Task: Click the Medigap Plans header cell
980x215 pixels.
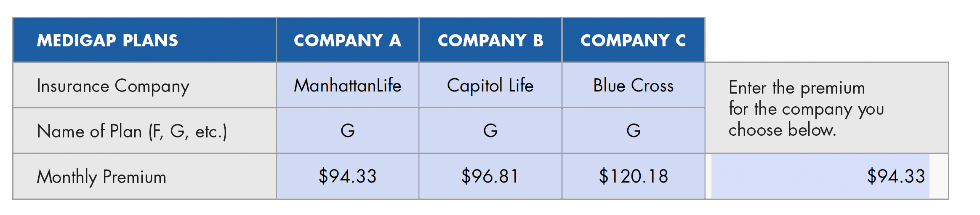Action: click(x=144, y=40)
